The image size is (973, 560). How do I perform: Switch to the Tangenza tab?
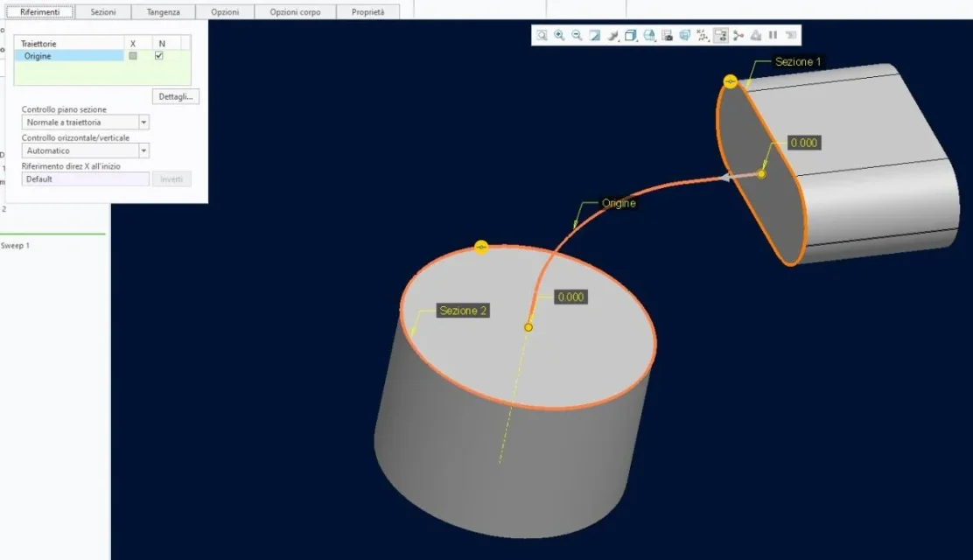164,12
